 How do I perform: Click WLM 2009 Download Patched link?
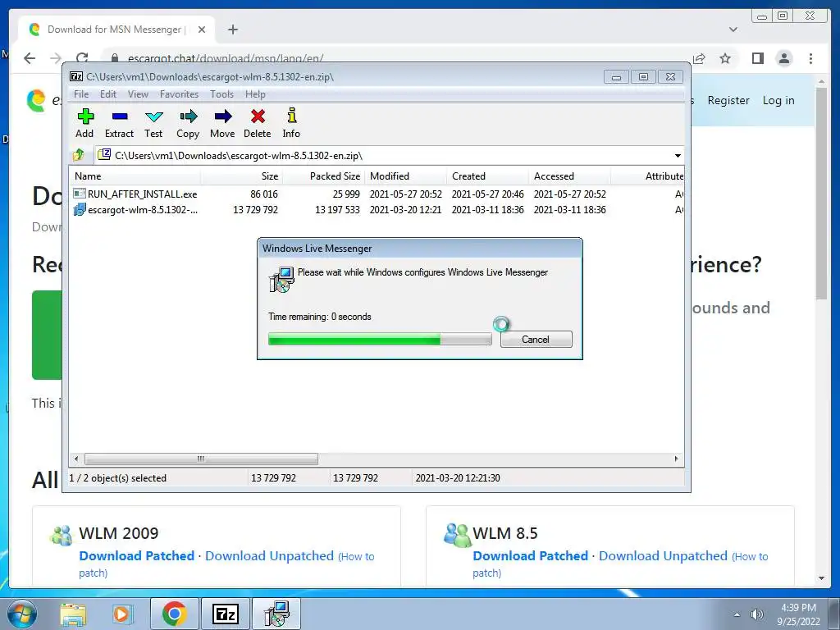click(x=137, y=556)
